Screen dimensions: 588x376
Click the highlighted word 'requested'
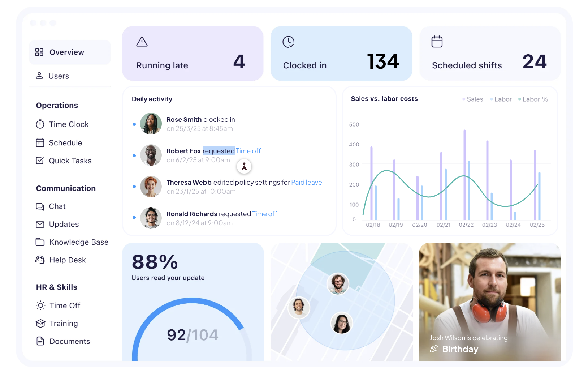pos(219,151)
